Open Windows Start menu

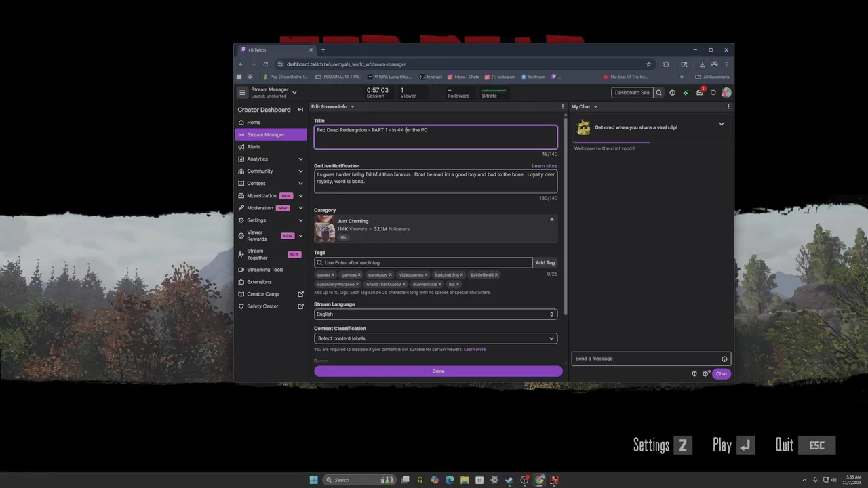coord(313,480)
